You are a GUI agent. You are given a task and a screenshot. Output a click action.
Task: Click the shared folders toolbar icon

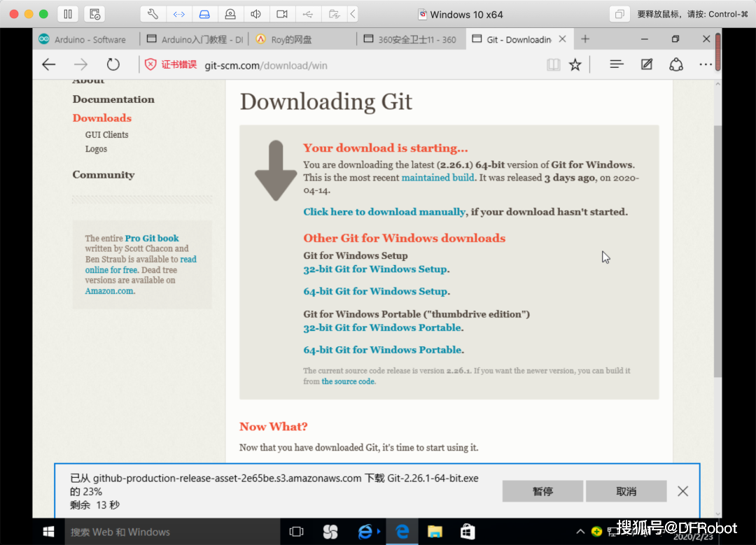(x=334, y=14)
